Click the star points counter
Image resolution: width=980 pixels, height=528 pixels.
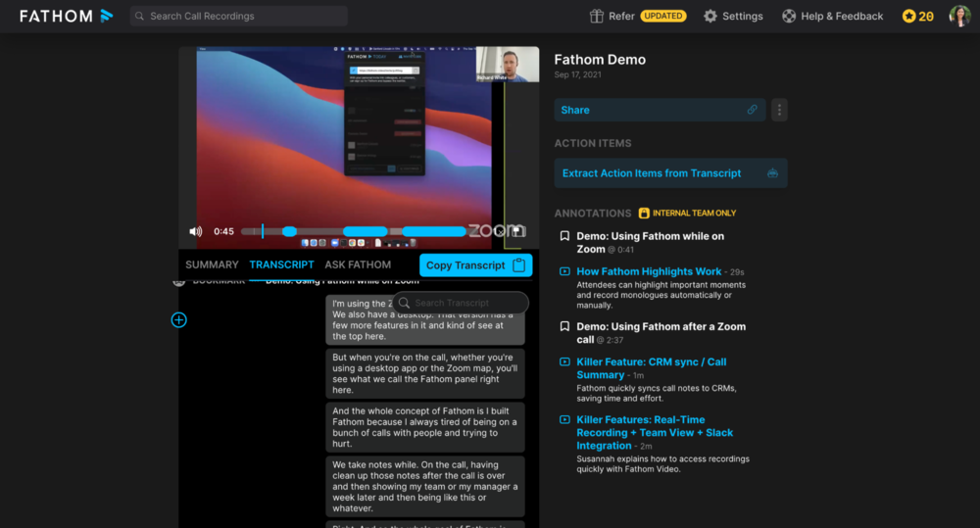pos(917,17)
